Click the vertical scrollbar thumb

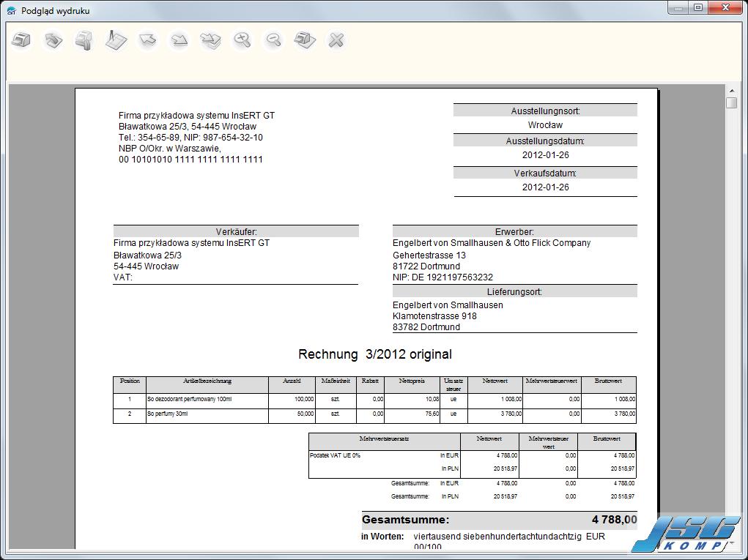[731, 102]
